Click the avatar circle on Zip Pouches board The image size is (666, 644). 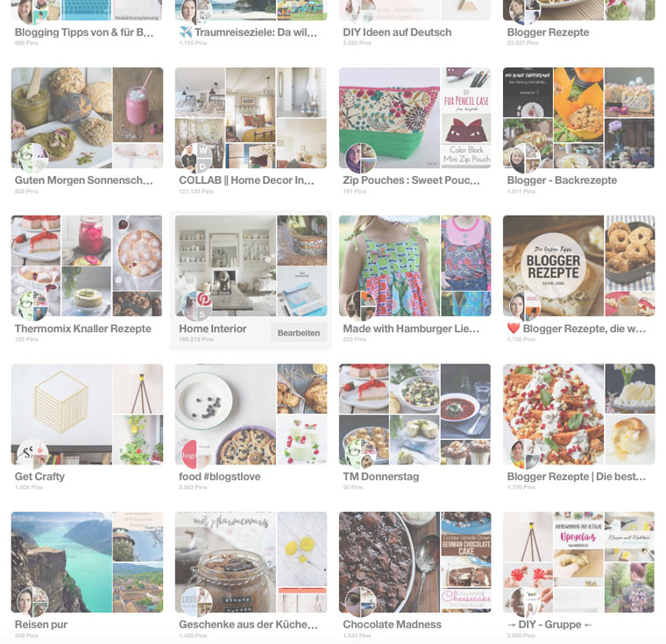[361, 158]
